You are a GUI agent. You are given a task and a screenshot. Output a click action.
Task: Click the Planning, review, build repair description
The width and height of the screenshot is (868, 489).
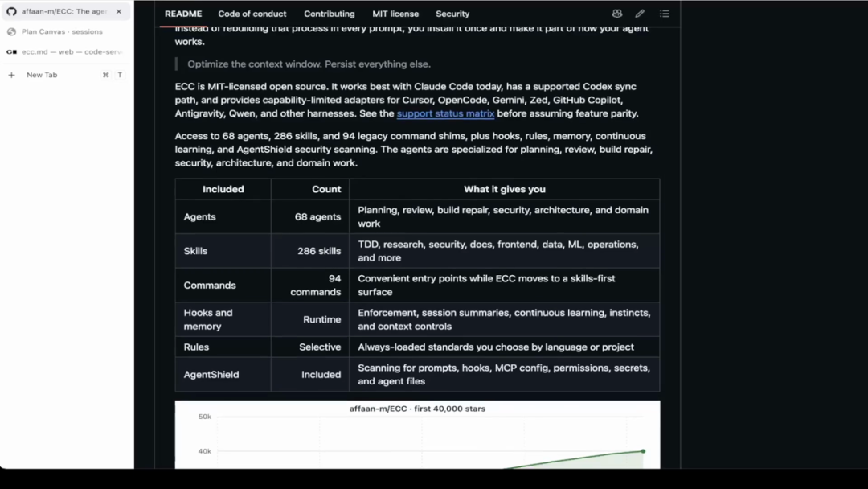[x=504, y=217]
